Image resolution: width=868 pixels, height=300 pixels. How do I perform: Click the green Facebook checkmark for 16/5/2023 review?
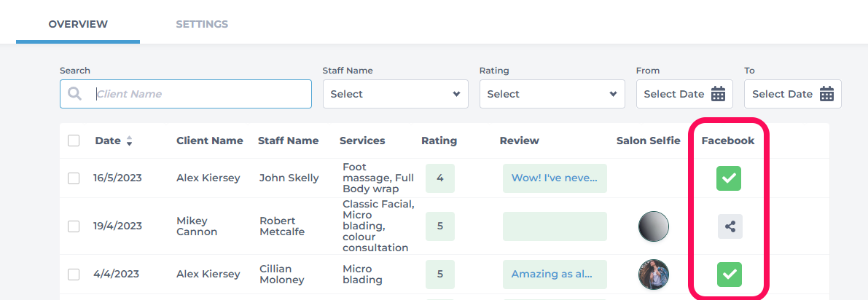pos(729,178)
